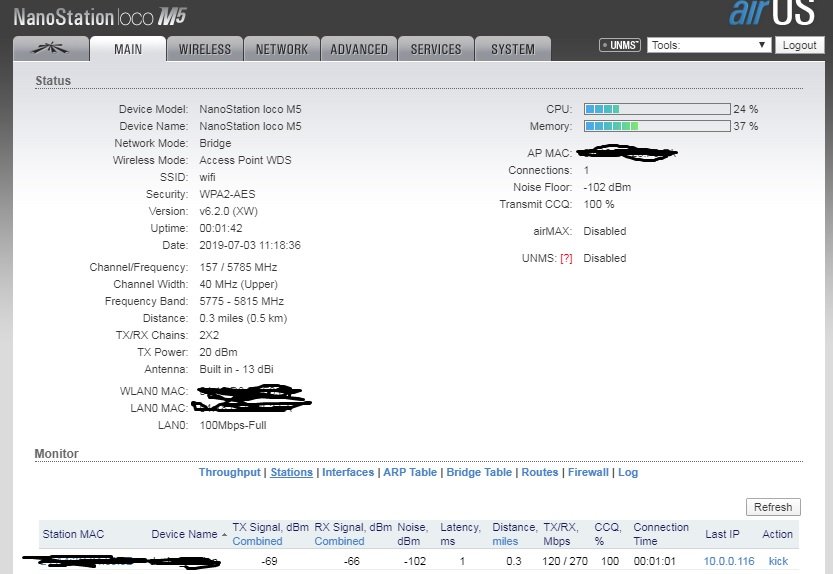The image size is (833, 574).
Task: Switch distance units via miles link
Action: pyautogui.click(x=505, y=541)
